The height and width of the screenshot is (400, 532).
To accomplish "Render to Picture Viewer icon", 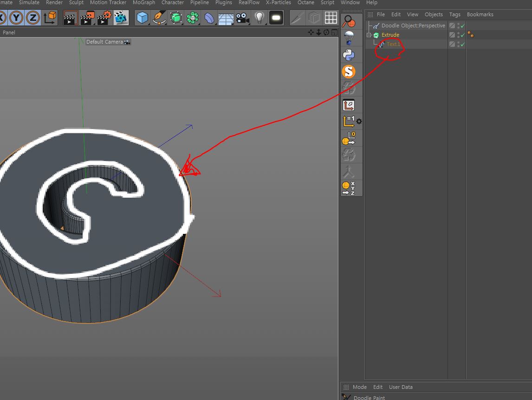I will [x=88, y=18].
